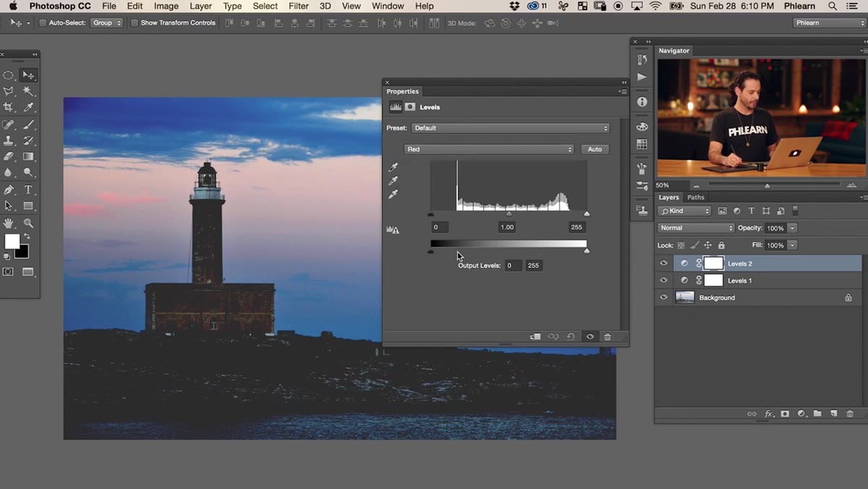Toggle Quick Mask mode
The image size is (868, 489).
pos(8,272)
